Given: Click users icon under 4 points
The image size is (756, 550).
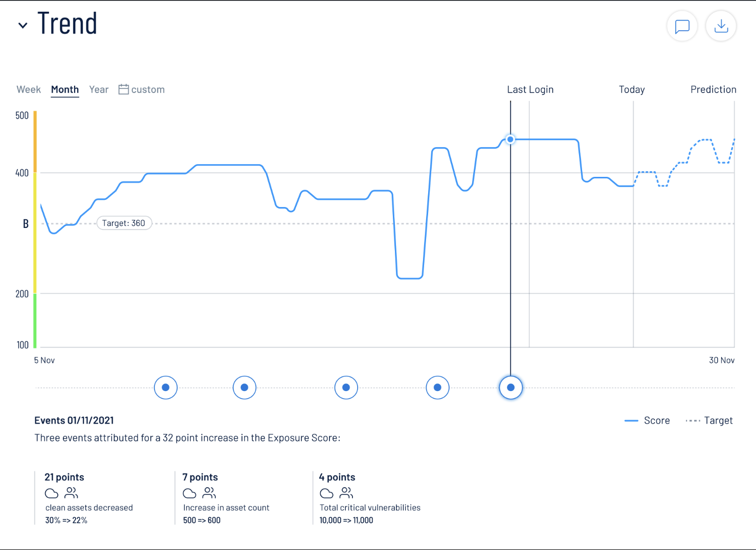Looking at the screenshot, I should coord(346,493).
